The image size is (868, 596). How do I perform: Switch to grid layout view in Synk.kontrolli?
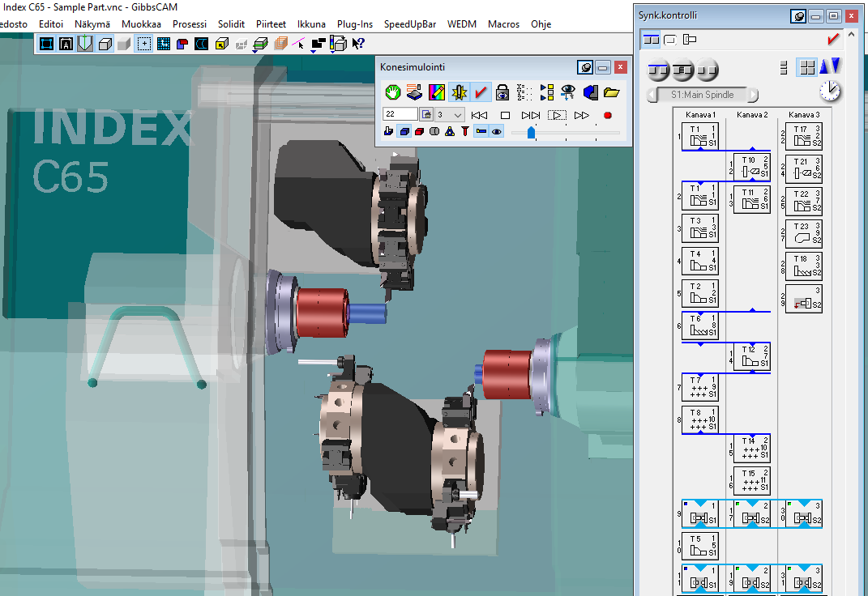tap(808, 68)
